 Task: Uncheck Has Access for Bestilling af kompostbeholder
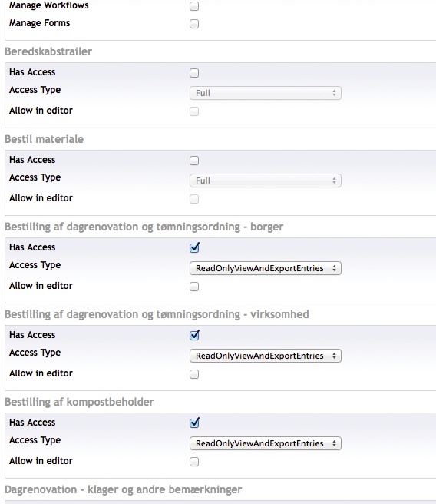[194, 423]
